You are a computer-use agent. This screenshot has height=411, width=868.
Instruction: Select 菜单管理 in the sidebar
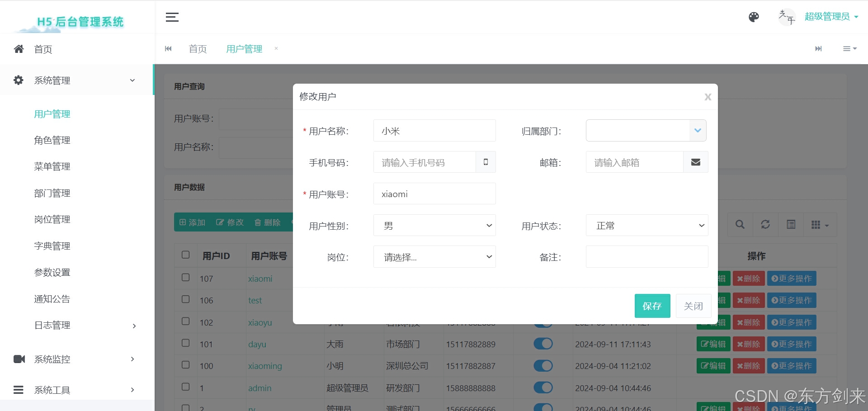[x=52, y=166]
